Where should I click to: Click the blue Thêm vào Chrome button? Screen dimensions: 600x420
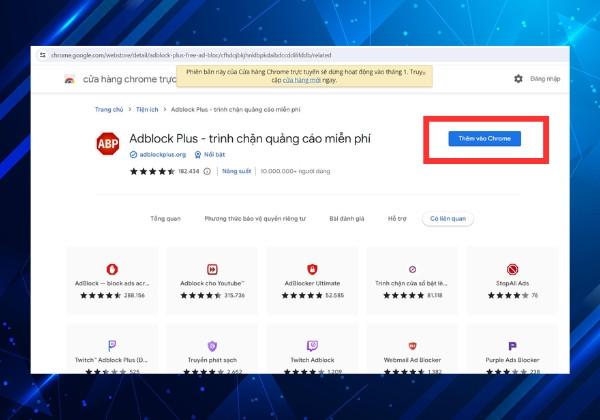(x=484, y=138)
